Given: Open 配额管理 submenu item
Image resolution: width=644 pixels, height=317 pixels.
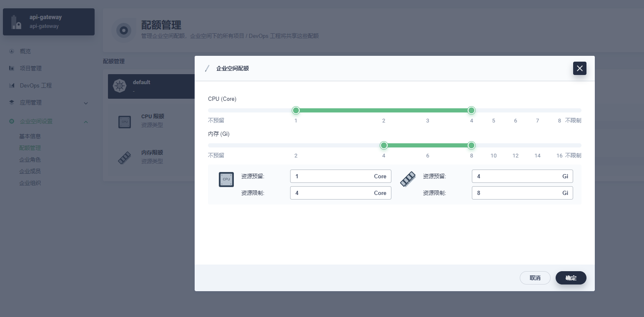Looking at the screenshot, I should 30,148.
